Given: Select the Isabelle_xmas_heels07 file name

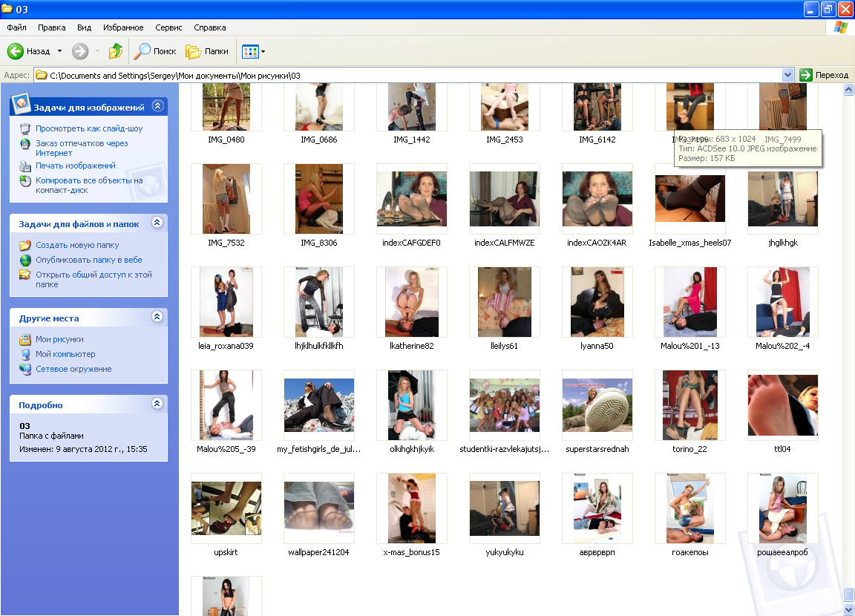Looking at the screenshot, I should [x=689, y=243].
